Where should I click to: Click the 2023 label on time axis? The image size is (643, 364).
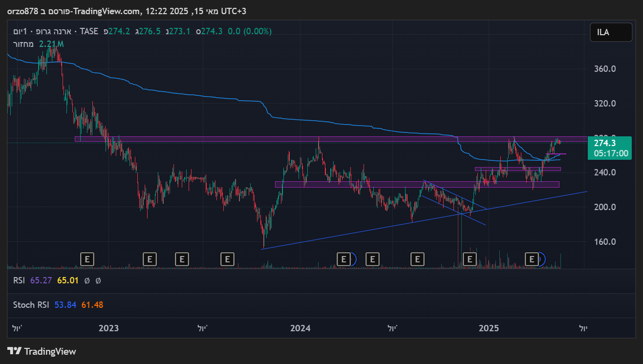[108, 328]
